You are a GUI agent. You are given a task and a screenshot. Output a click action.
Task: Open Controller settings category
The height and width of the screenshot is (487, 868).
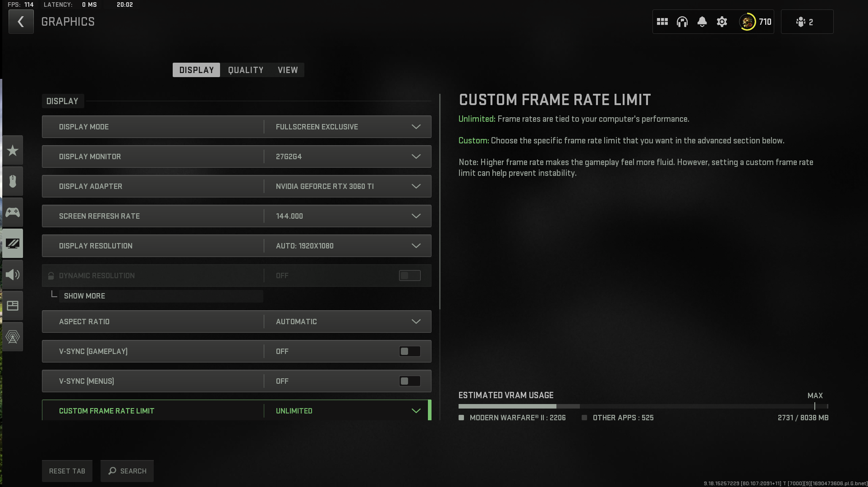[13, 212]
